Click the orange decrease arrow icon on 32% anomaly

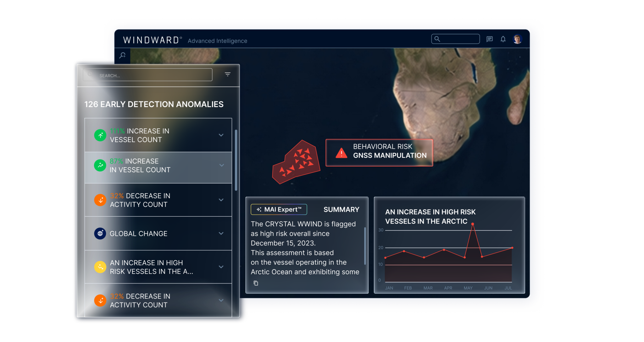pos(100,200)
